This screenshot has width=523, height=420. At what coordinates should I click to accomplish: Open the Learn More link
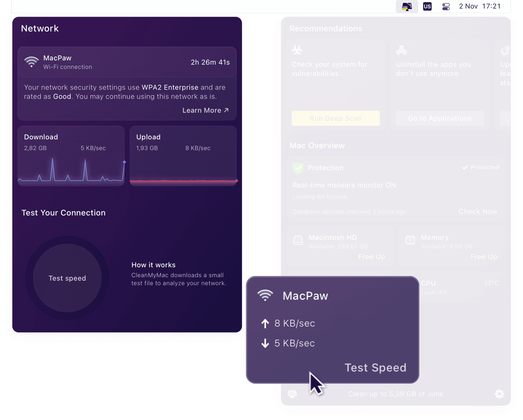tap(205, 111)
